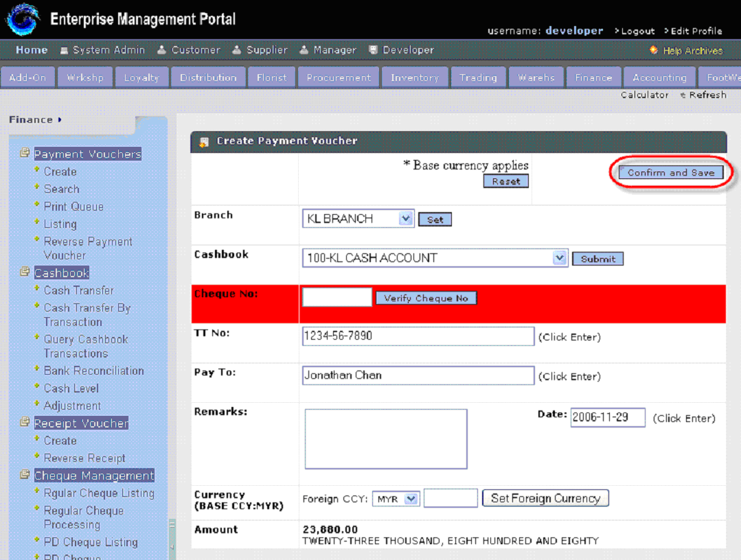Click the Logout link
This screenshot has width=741, height=560.
click(637, 31)
